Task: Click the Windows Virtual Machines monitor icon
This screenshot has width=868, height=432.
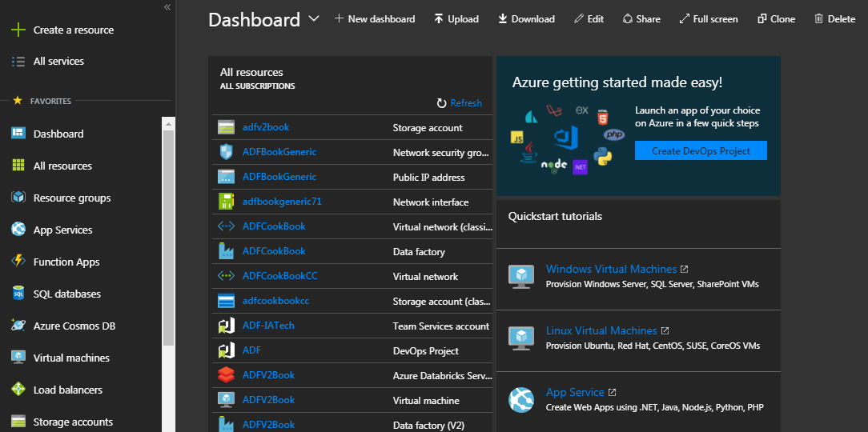Action: pos(521,277)
